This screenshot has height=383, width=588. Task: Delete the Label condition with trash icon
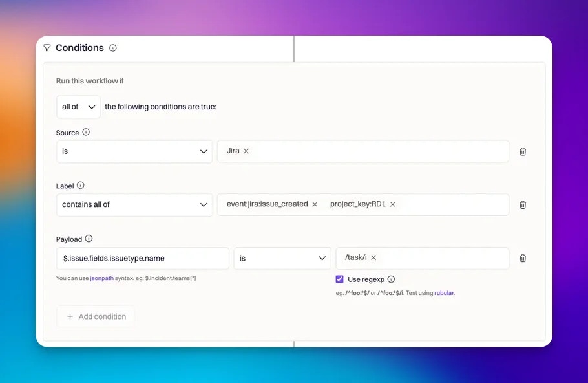(523, 204)
